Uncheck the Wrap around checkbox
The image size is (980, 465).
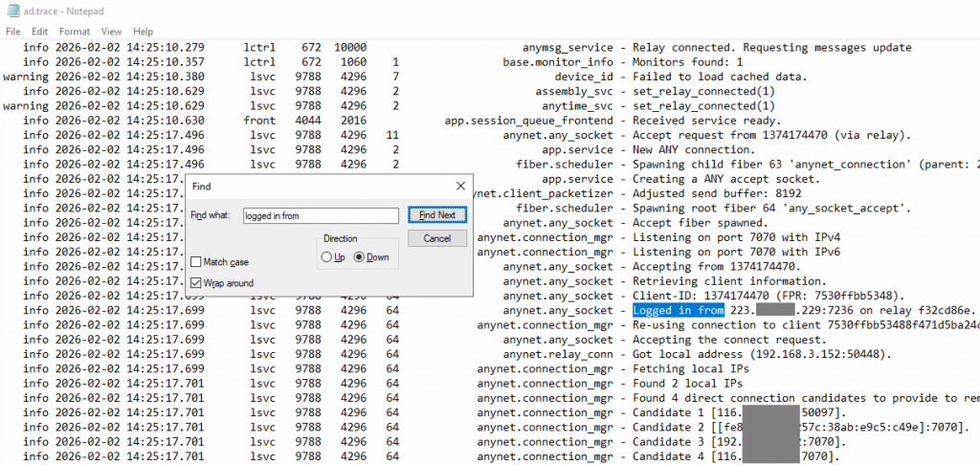[x=196, y=283]
